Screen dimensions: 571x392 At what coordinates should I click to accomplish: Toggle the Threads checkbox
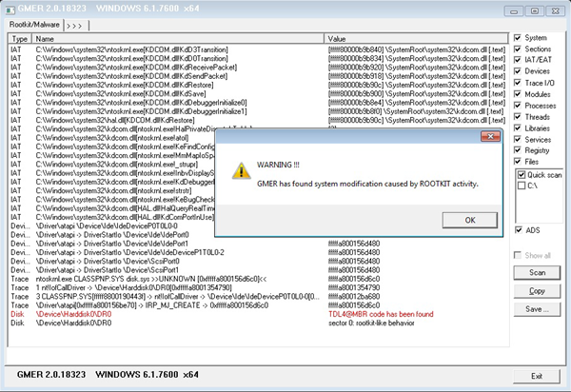click(x=518, y=117)
